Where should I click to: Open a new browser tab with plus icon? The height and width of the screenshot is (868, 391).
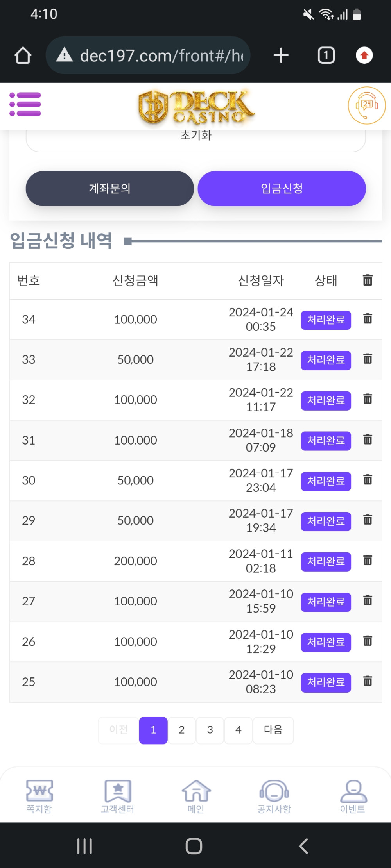pos(281,55)
